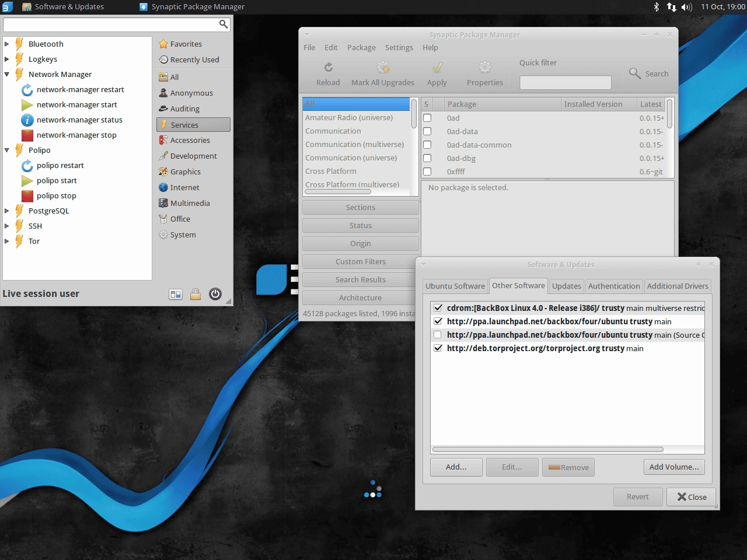Open the Settings menu in Synaptic
The image size is (747, 560).
tap(399, 47)
